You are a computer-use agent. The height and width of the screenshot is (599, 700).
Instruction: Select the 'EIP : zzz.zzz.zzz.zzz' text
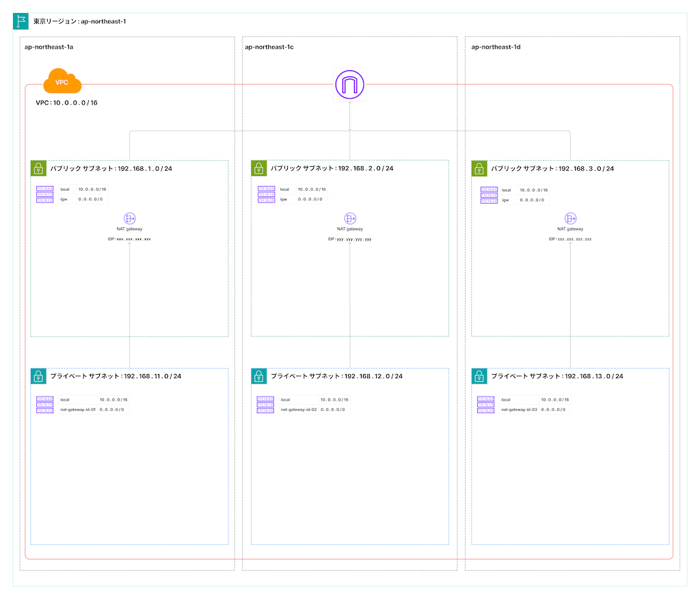point(570,239)
